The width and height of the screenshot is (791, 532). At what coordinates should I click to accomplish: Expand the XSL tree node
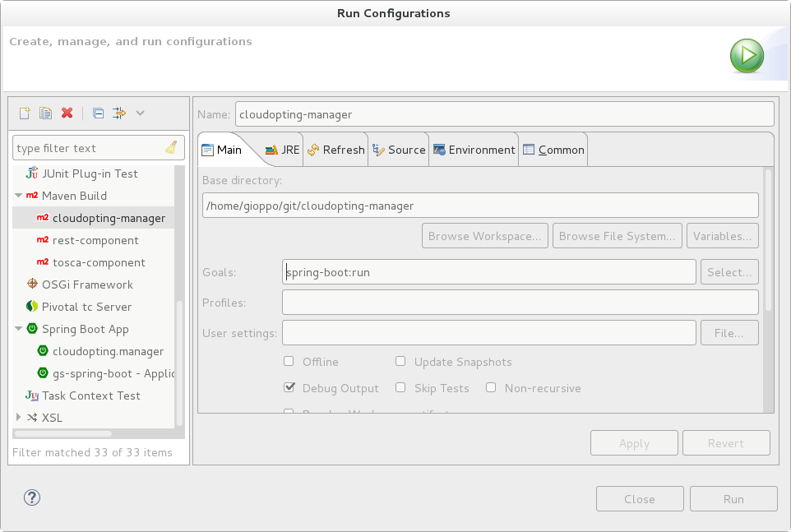click(19, 417)
